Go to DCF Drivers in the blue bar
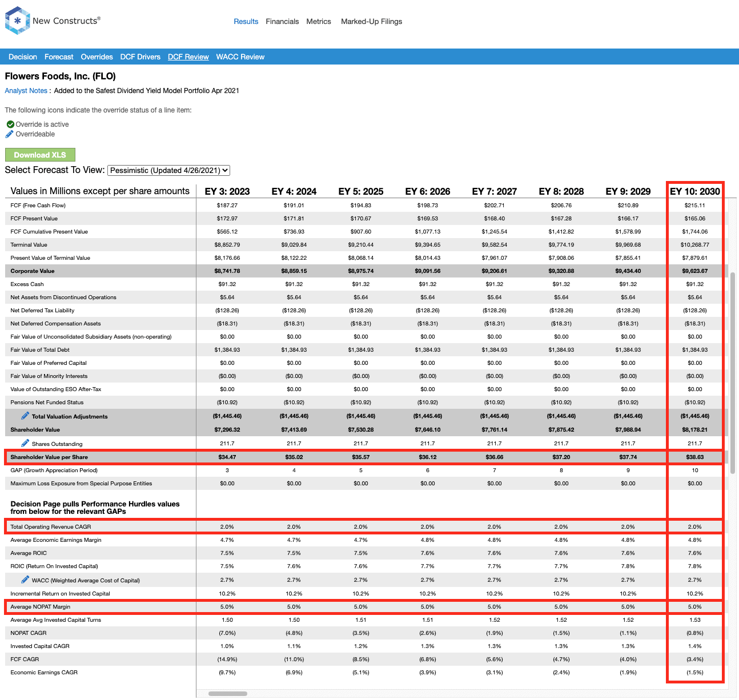Screen dimensions: 739x700 click(x=140, y=57)
